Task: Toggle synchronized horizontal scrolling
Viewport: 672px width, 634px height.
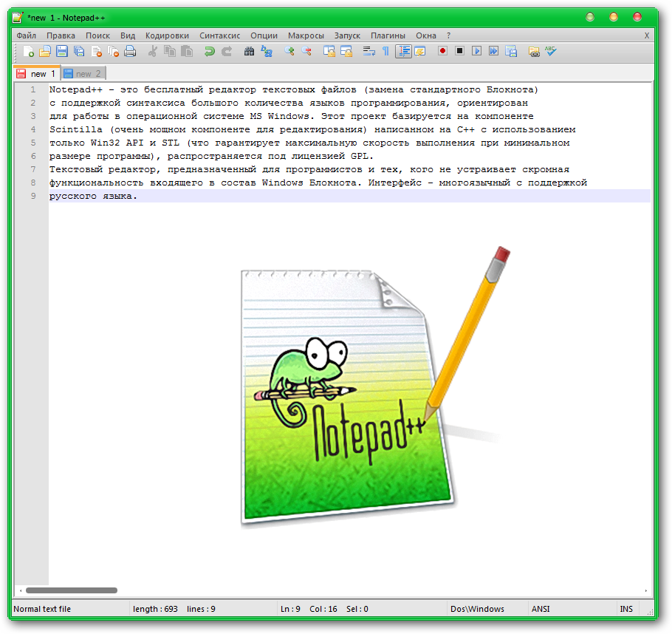Action: click(x=346, y=52)
